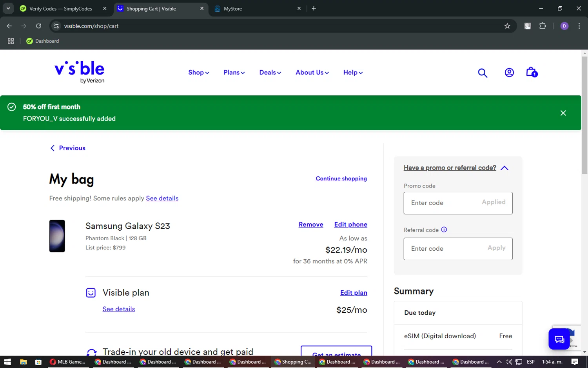Dismiss the green promo success banner
588x368 pixels.
(x=563, y=113)
